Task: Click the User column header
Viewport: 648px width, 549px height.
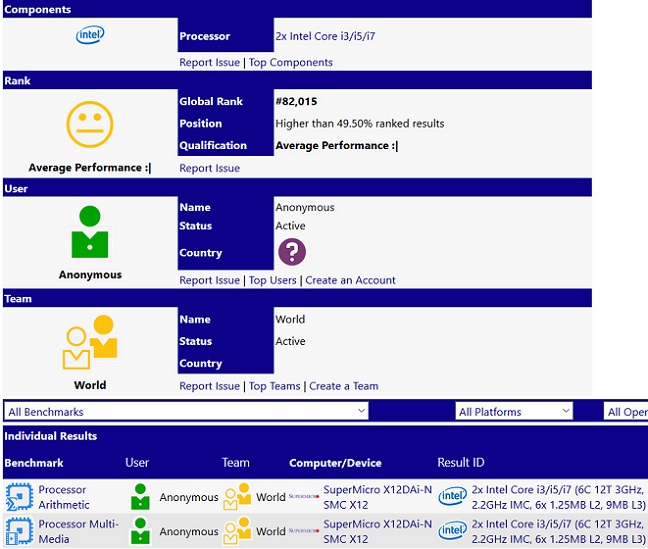Action: [137, 463]
